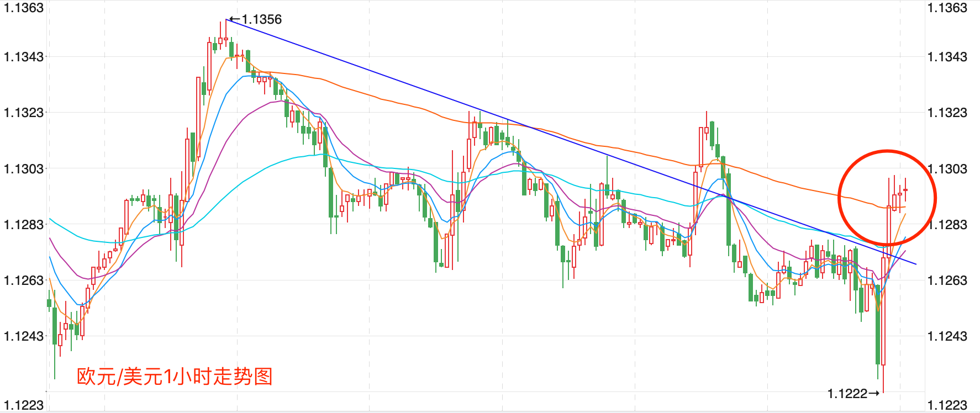
Task: Select 1.1243 on the right price axis
Action: [947, 336]
